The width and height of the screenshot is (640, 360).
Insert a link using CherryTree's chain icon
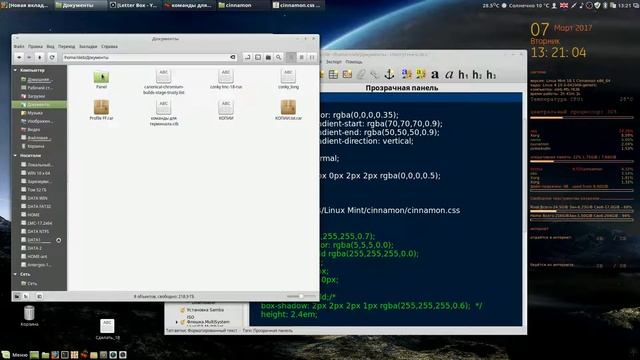[x=374, y=74]
